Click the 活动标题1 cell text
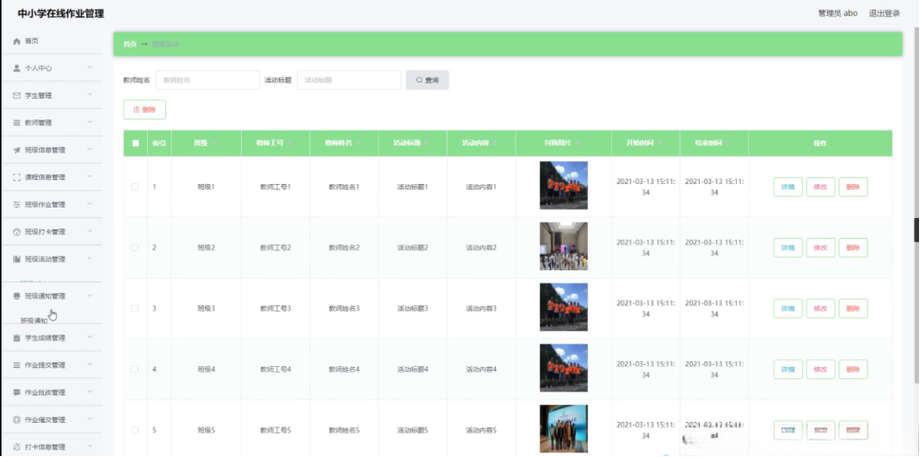The image size is (920, 457). [x=412, y=187]
